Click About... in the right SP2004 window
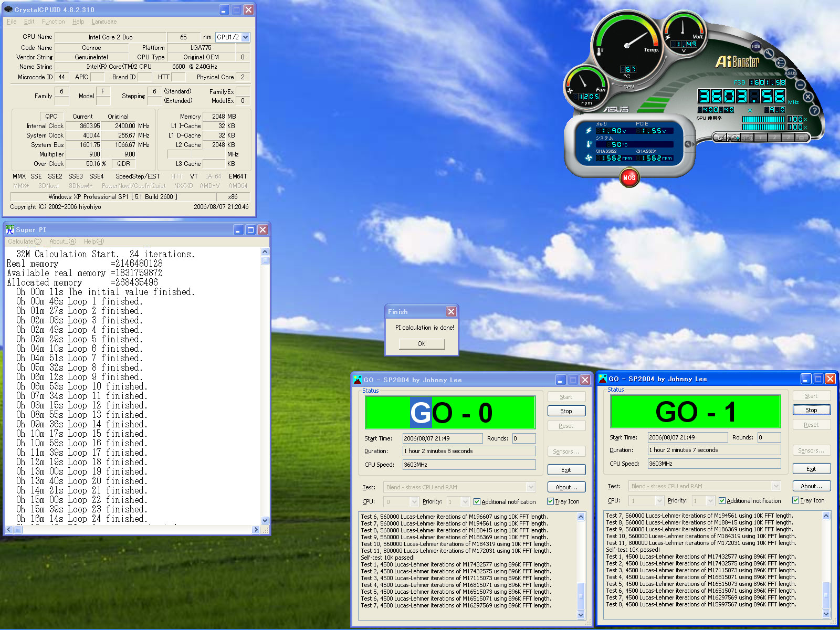The width and height of the screenshot is (840, 630). (811, 486)
